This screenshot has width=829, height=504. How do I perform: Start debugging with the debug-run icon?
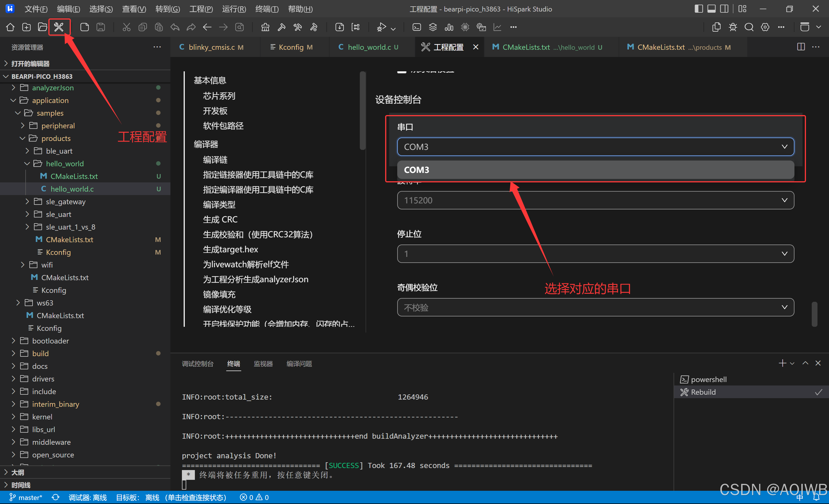tap(381, 27)
